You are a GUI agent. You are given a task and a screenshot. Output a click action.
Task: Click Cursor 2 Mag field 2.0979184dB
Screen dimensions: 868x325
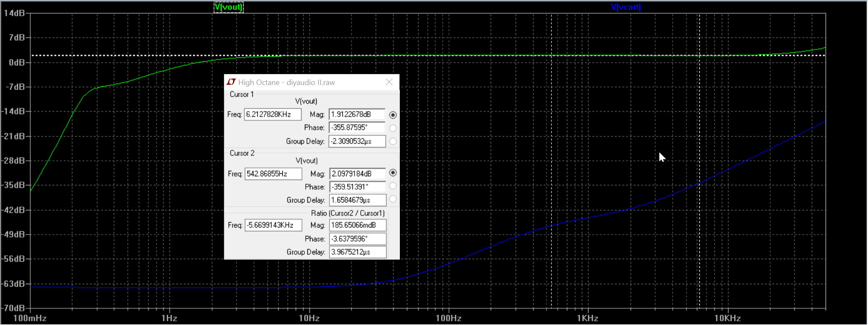358,174
